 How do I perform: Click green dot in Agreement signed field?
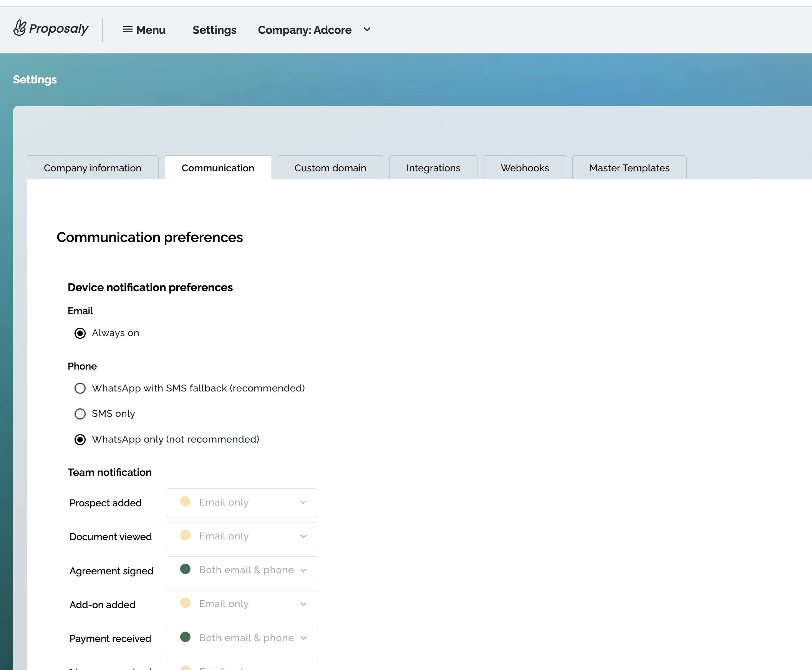point(185,569)
